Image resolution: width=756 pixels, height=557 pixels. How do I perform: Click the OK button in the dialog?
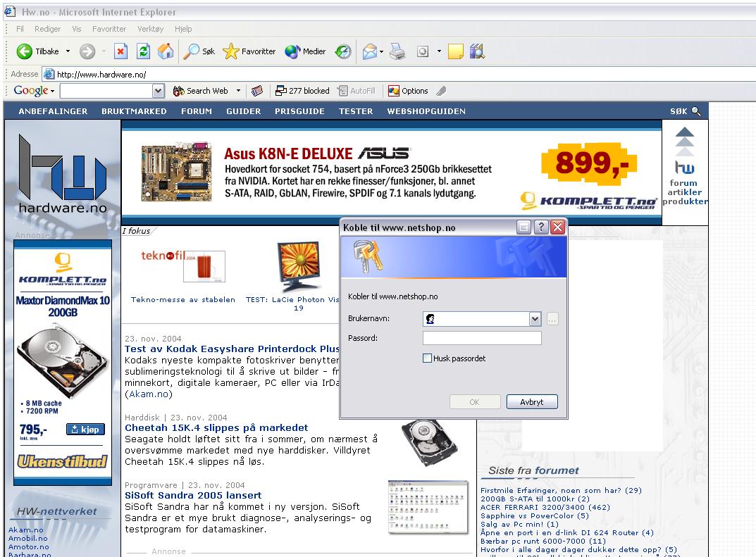point(474,402)
